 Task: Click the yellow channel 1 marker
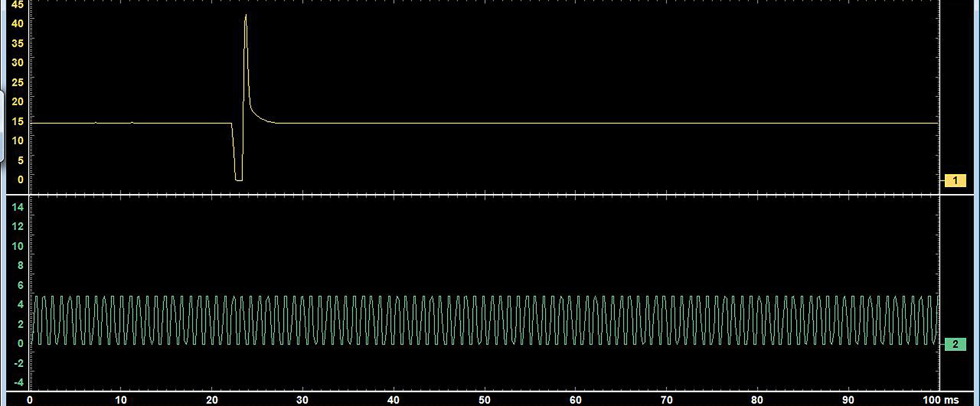pos(955,181)
